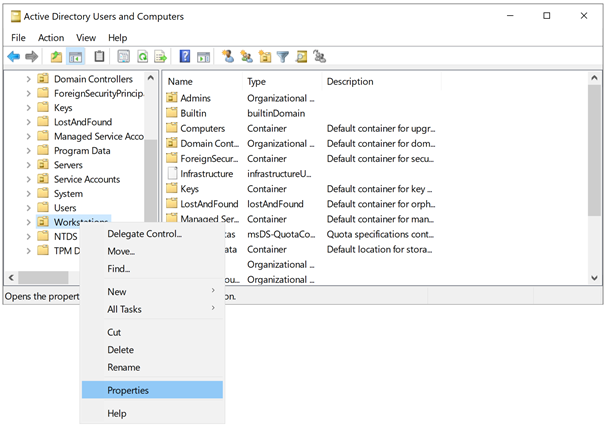Expand the Domain Controllers tree node

(x=28, y=79)
